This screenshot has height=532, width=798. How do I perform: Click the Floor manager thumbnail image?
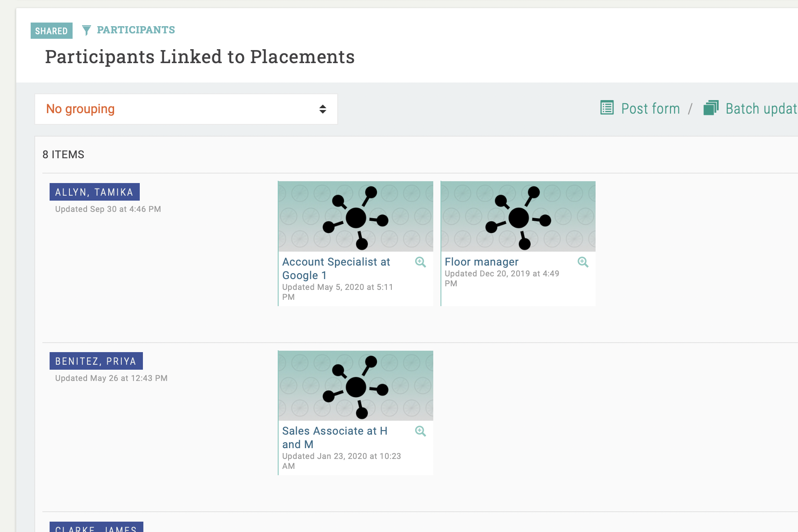[x=518, y=216]
